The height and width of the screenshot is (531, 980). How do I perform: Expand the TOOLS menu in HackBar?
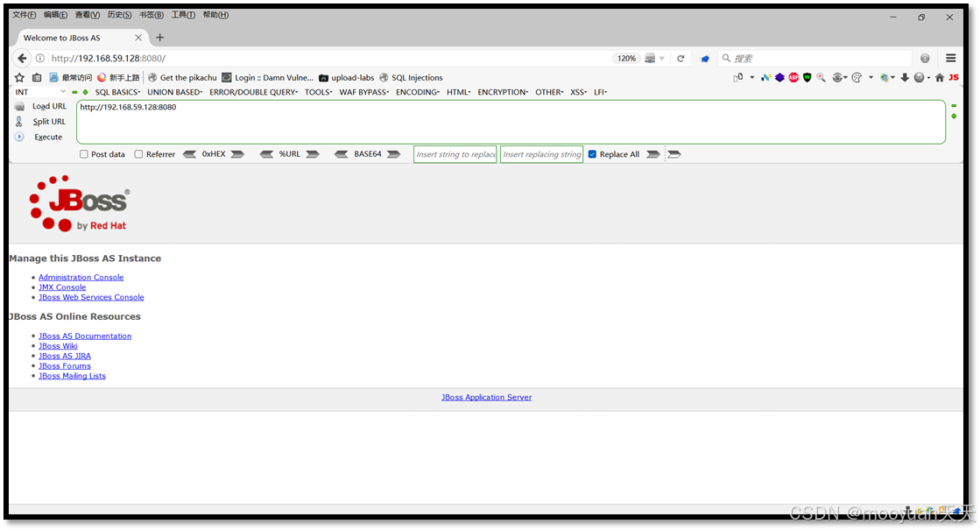point(319,92)
